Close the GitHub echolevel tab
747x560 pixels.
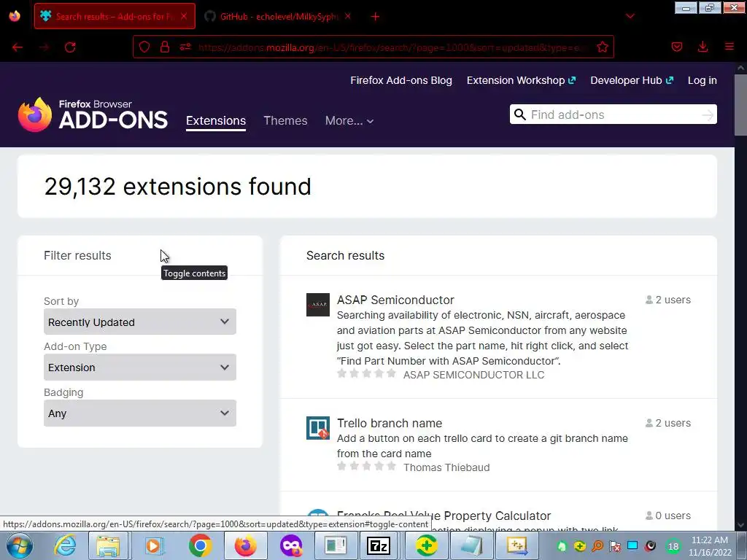coord(348,16)
